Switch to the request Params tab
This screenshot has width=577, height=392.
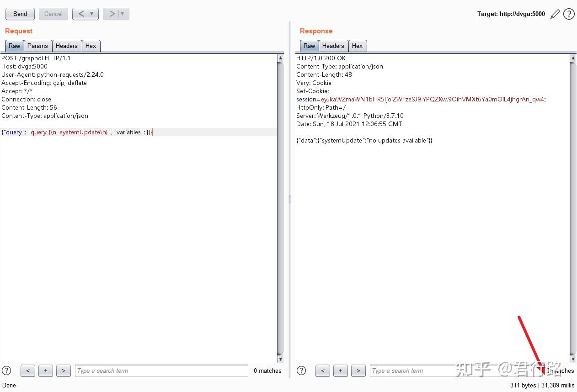point(37,46)
